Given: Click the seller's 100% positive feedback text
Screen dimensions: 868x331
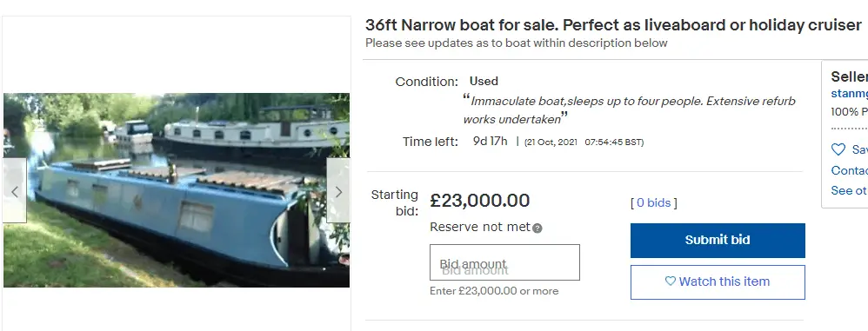Looking at the screenshot, I should click(849, 112).
